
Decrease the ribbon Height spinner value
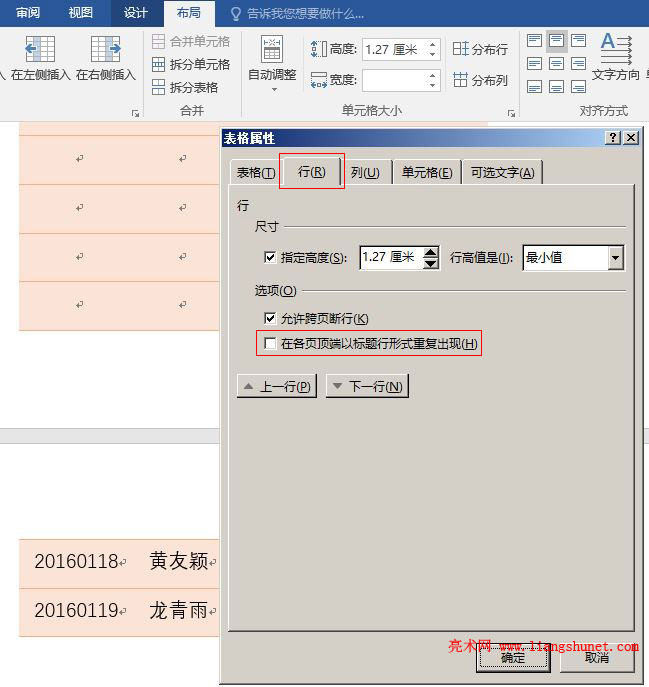tap(433, 55)
